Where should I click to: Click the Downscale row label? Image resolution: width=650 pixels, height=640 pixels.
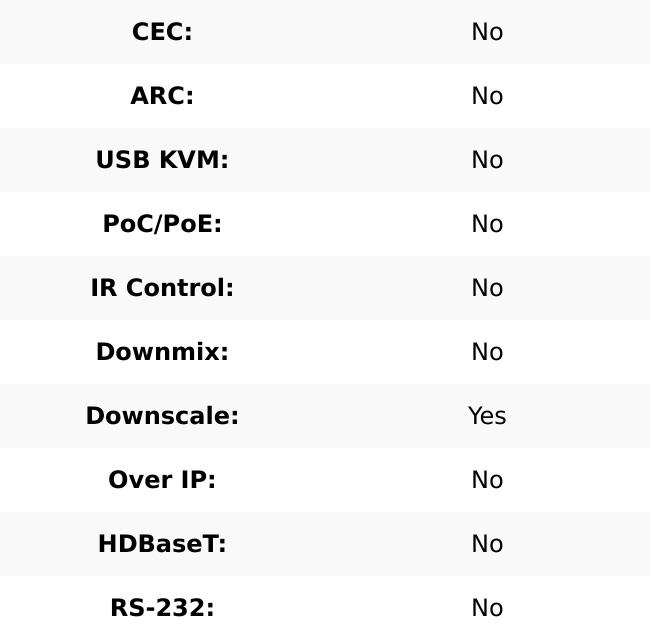coord(162,416)
